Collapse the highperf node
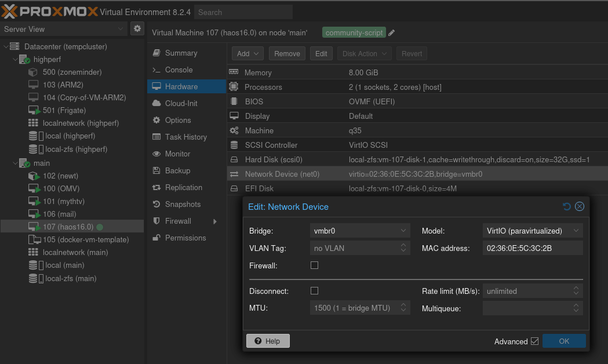Viewport: 608px width, 364px height. tap(15, 59)
